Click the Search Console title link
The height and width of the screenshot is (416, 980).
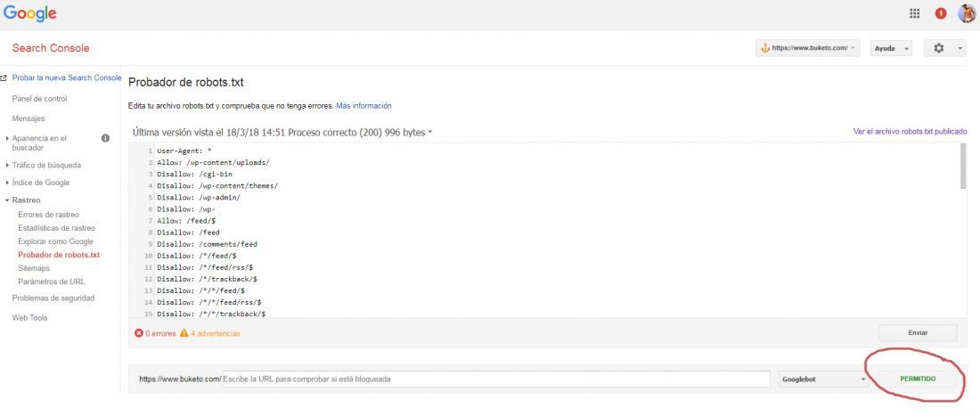[x=51, y=48]
